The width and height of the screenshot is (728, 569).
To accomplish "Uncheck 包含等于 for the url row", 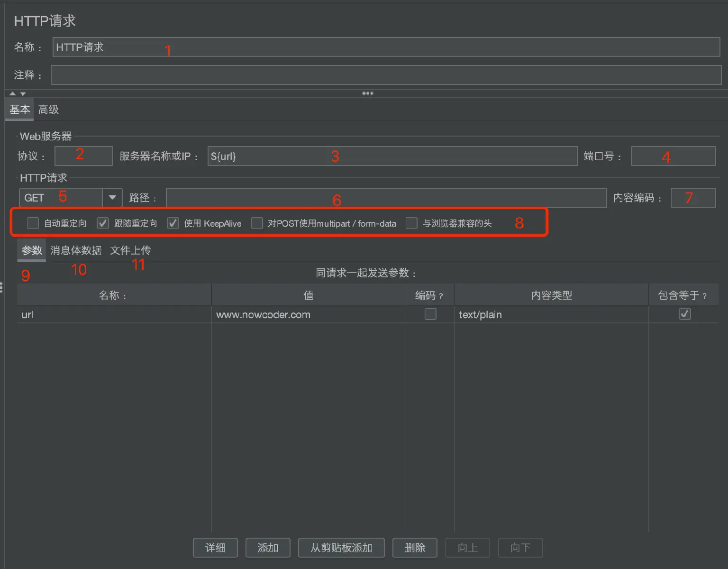I will pyautogui.click(x=684, y=314).
